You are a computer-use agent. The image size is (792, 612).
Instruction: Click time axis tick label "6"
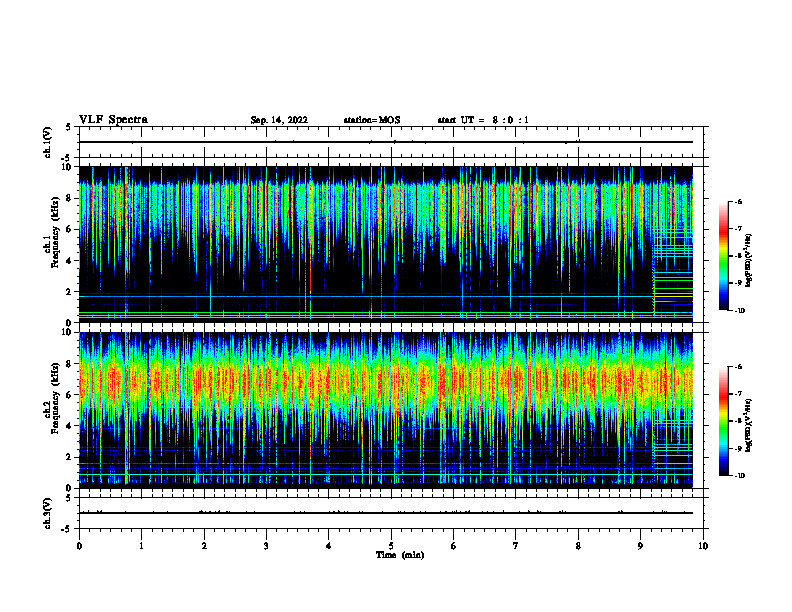(454, 546)
